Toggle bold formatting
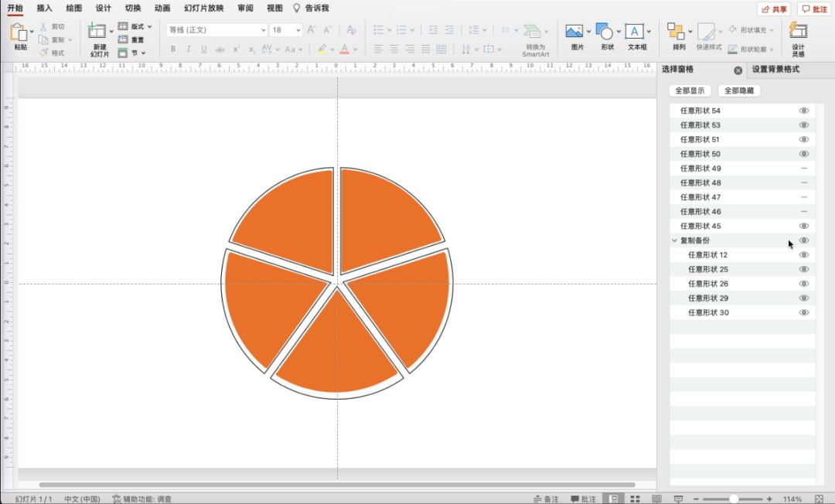This screenshot has width=835, height=504. point(173,49)
